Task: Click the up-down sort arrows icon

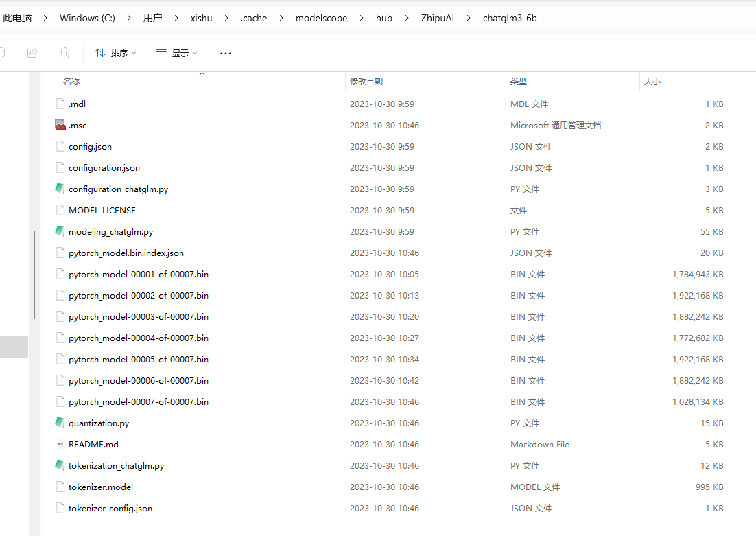Action: pos(99,53)
